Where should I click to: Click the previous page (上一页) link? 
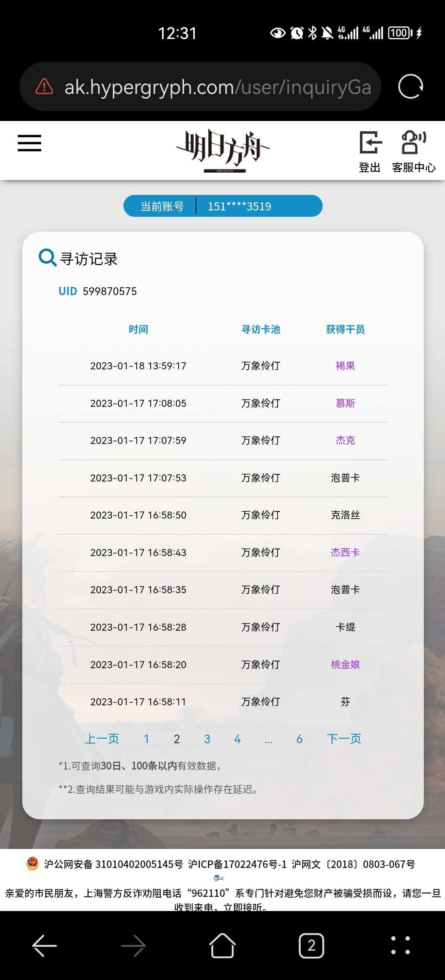tap(102, 739)
